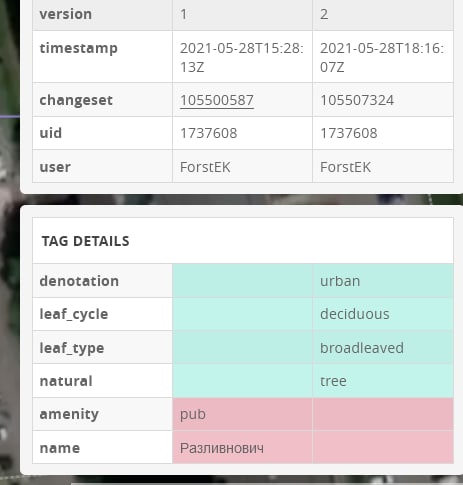Click version 1 timestamp 15:28:13Z
463x485 pixels.
coord(242,57)
